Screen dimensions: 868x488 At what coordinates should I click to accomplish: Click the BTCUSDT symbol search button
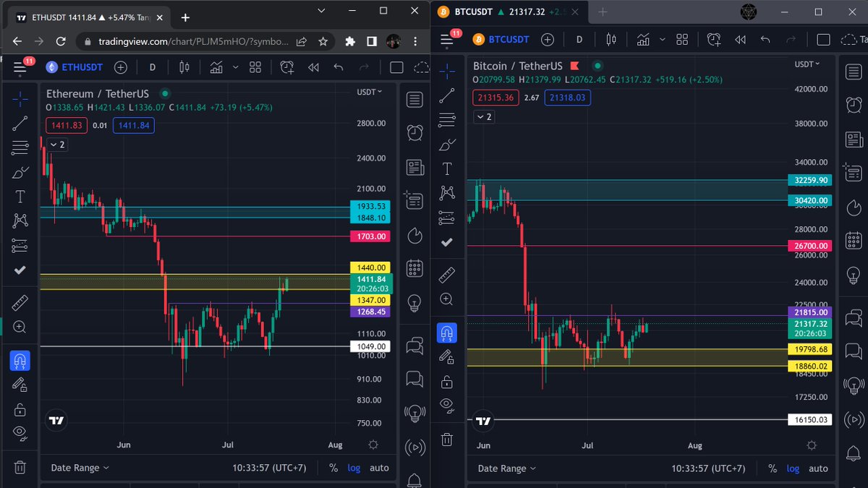click(501, 39)
